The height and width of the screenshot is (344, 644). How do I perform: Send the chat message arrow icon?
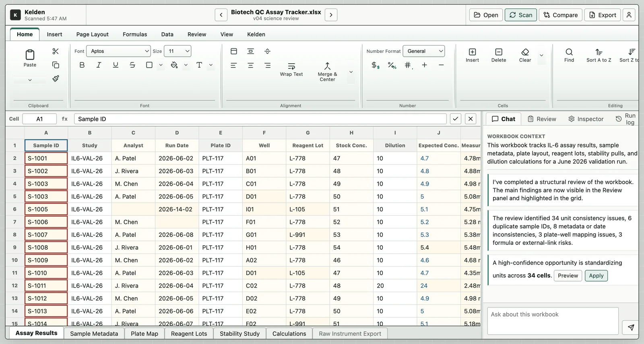pyautogui.click(x=631, y=327)
